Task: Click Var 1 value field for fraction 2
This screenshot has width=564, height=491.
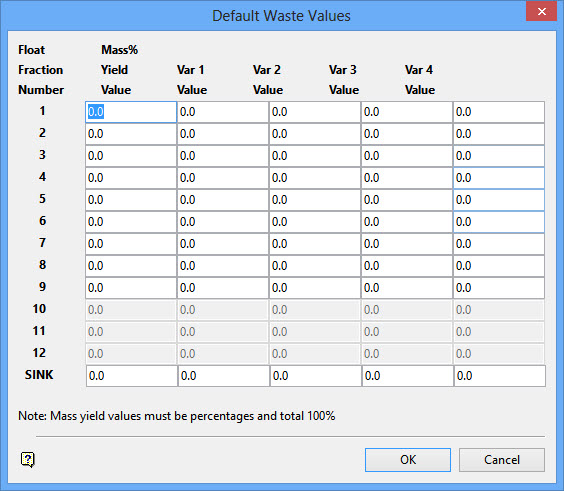Action: pyautogui.click(x=223, y=134)
